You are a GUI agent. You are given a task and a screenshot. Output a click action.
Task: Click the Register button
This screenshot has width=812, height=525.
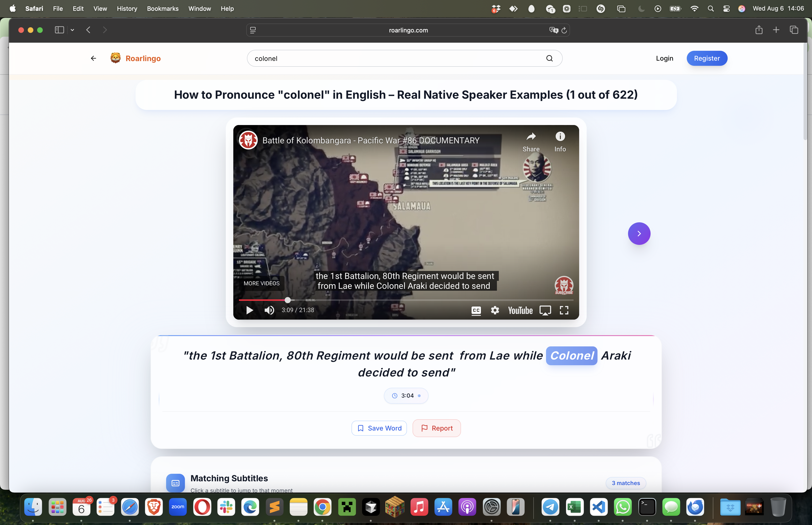(707, 58)
